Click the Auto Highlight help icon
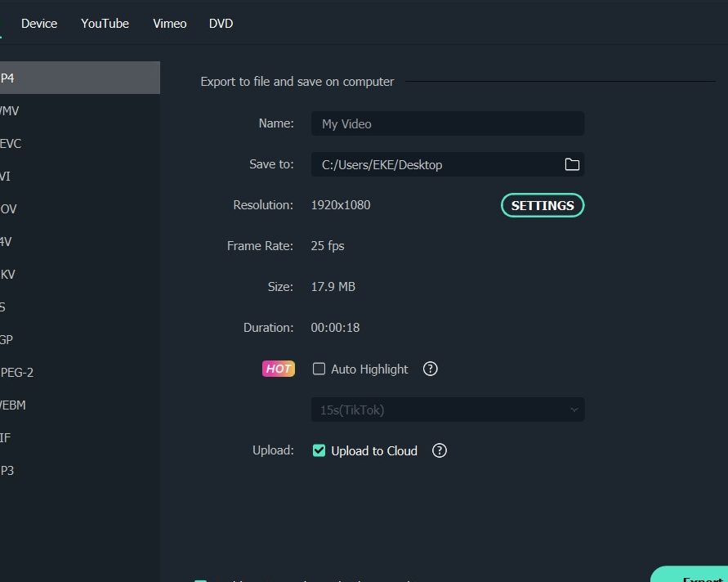This screenshot has height=582, width=728. 430,369
